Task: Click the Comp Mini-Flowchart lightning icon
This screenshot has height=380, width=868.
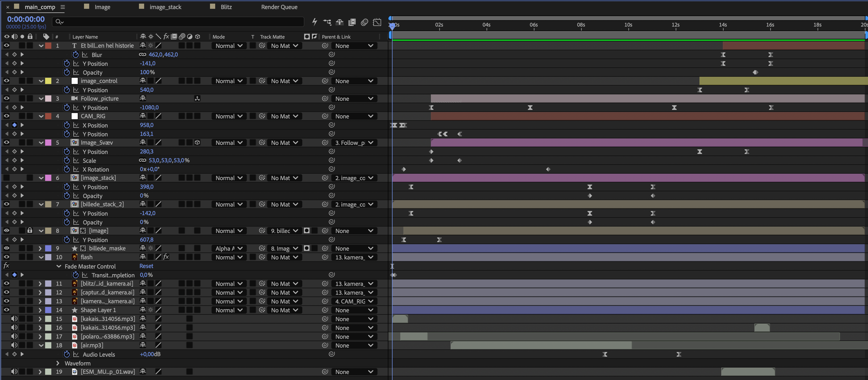Action: click(314, 22)
